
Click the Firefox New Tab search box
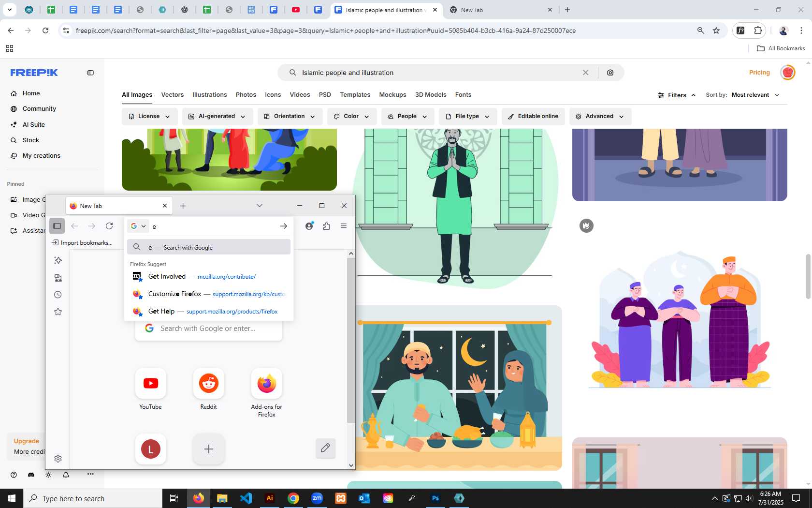point(209,329)
